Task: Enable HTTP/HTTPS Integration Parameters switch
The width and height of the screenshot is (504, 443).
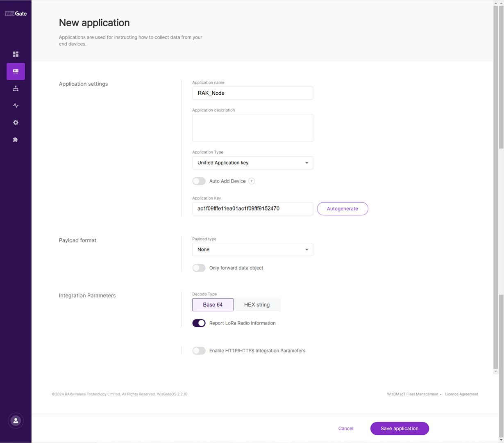Action: coord(199,351)
